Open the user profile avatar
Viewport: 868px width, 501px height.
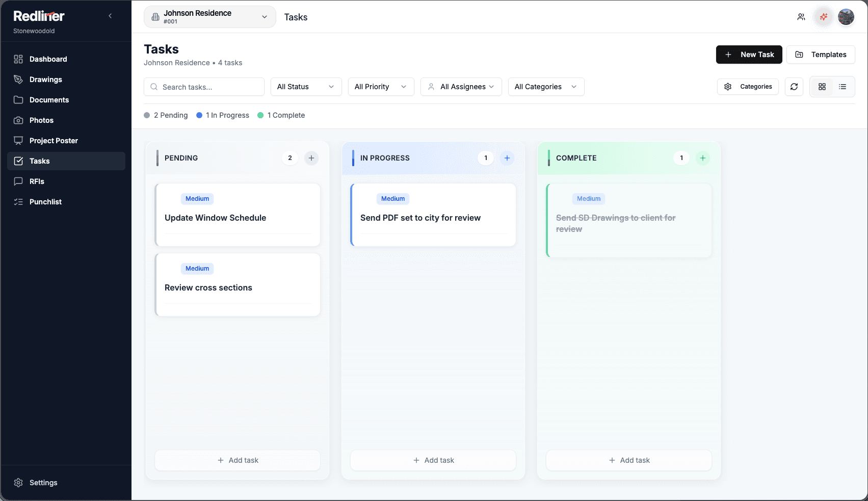pos(846,17)
